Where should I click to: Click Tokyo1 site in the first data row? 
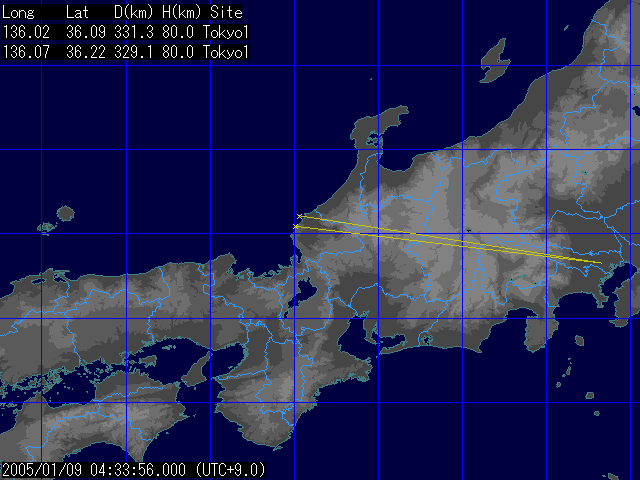[x=225, y=32]
